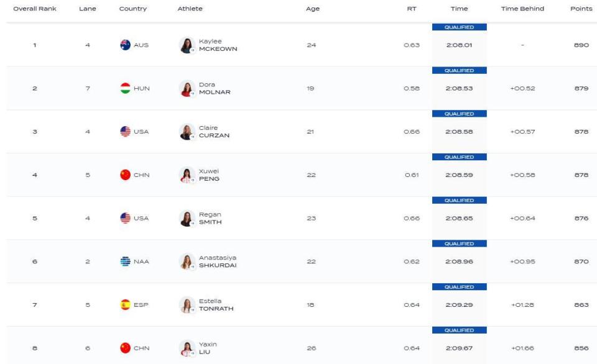Click the Australia flag icon

[125, 45]
